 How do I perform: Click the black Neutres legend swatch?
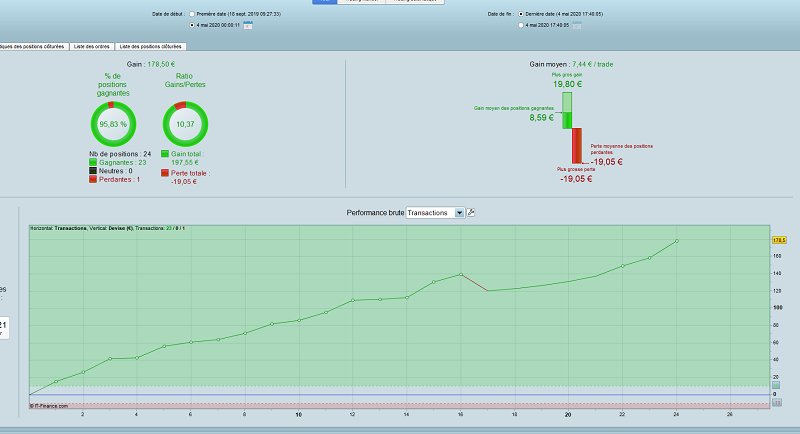coord(93,171)
